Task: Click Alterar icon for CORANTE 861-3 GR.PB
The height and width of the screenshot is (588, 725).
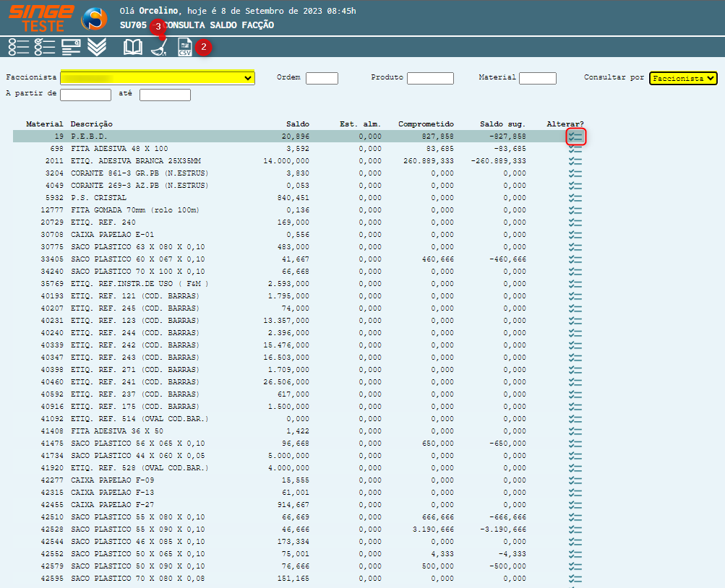Action: (575, 173)
